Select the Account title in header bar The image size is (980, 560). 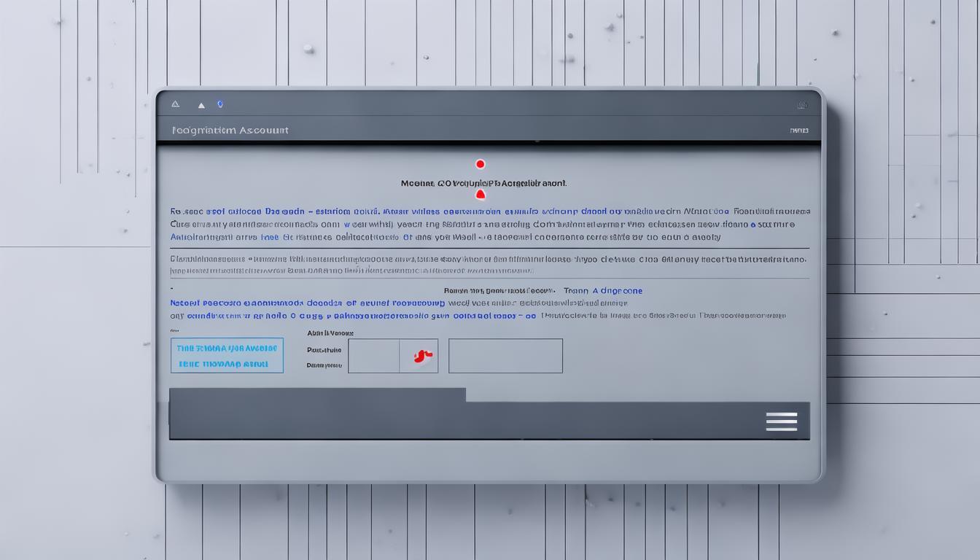tap(230, 131)
